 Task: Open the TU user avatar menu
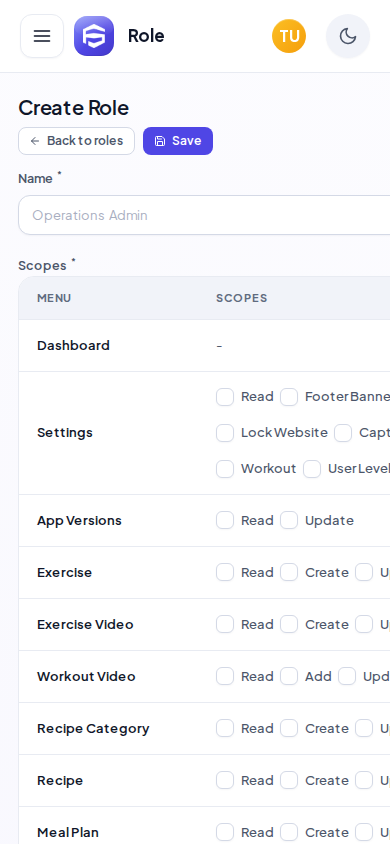(x=289, y=36)
